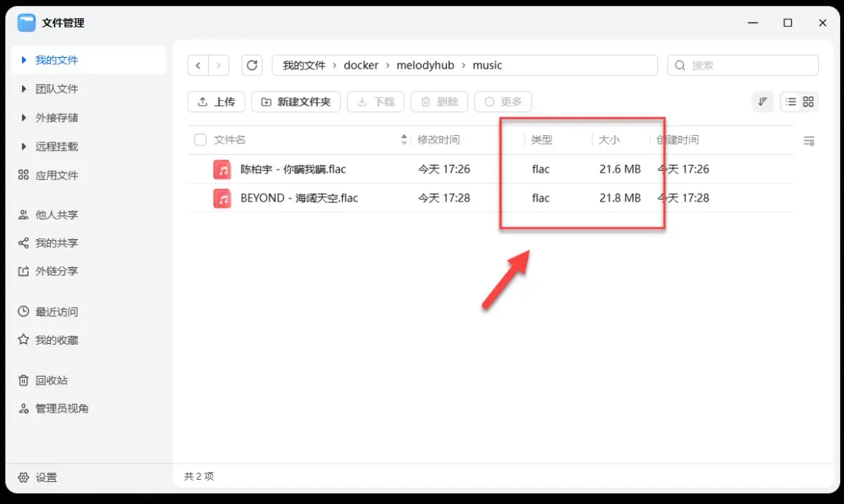This screenshot has width=844, height=504.
Task: Open the sort order options icon
Action: click(x=762, y=102)
